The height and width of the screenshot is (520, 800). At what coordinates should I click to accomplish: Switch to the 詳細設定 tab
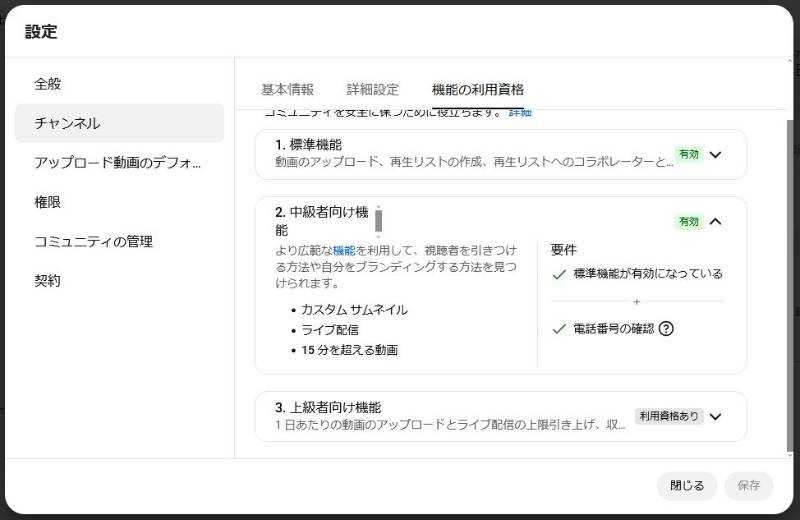pos(372,90)
